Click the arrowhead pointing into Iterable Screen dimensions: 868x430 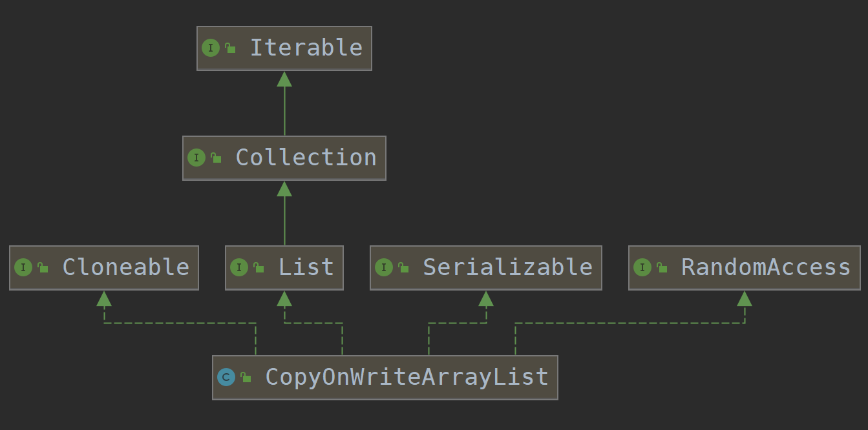[284, 79]
